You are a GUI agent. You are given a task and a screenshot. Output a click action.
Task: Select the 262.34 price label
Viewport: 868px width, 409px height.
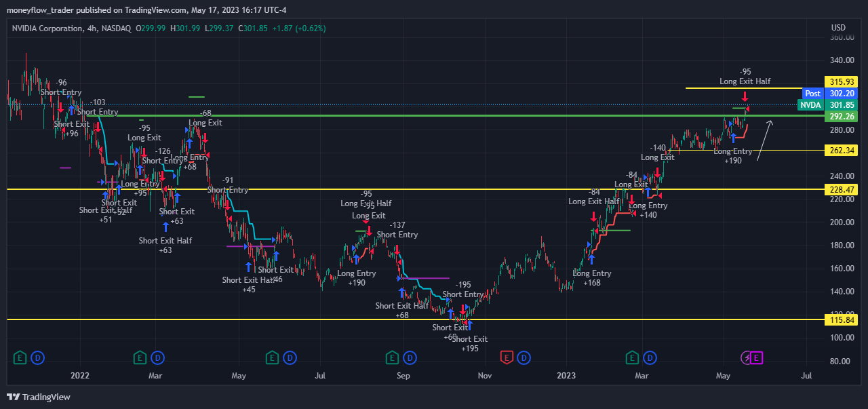coord(840,150)
